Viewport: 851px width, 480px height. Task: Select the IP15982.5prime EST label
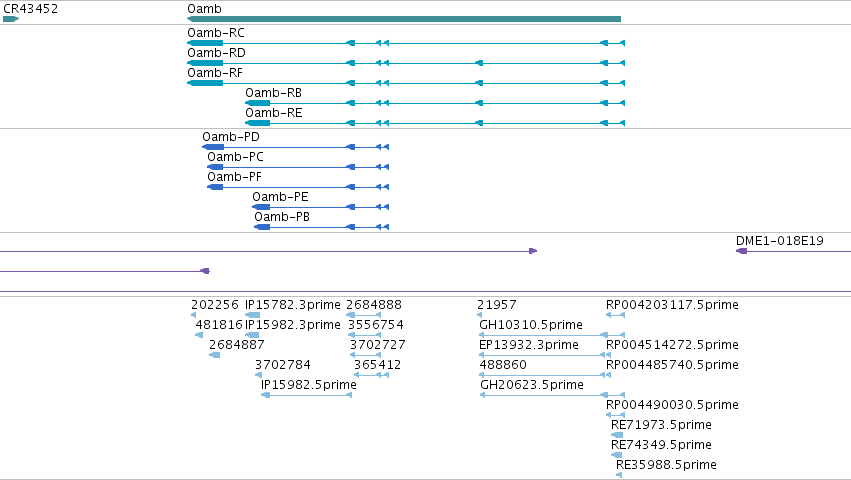click(309, 385)
